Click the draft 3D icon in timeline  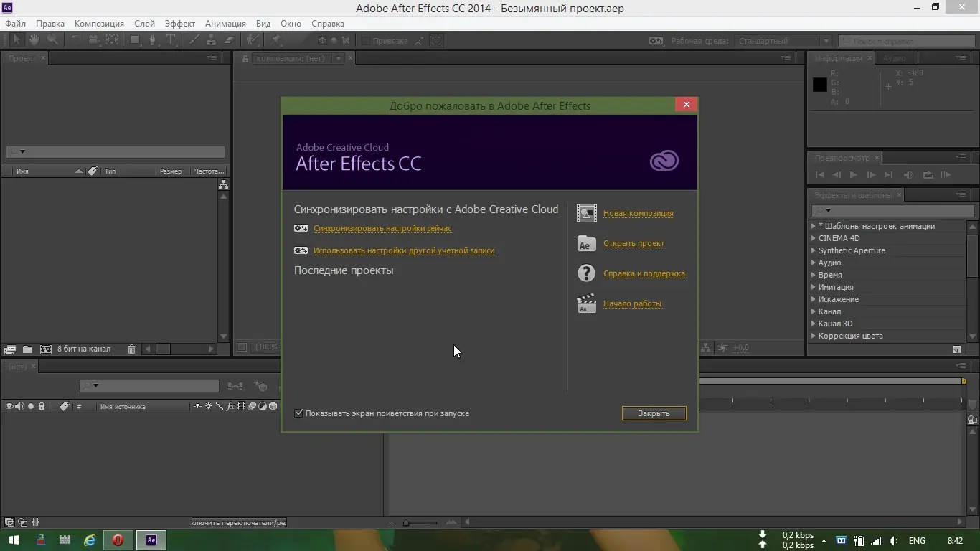[260, 386]
